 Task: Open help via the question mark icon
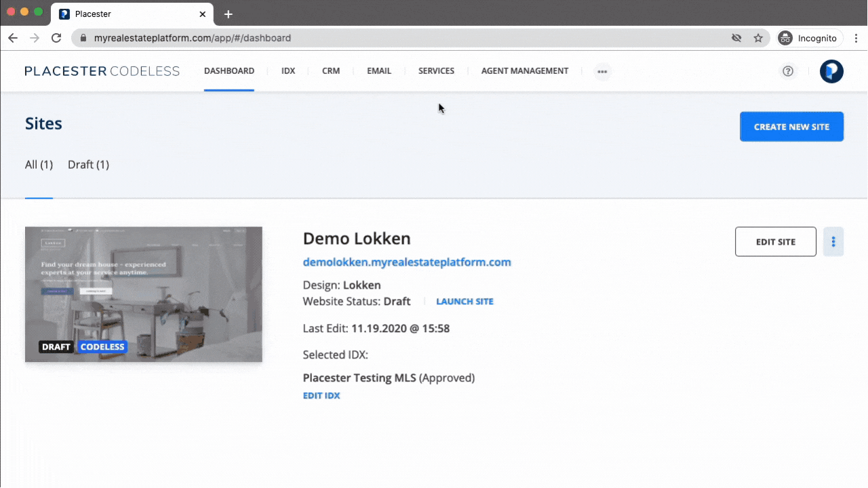coord(787,71)
